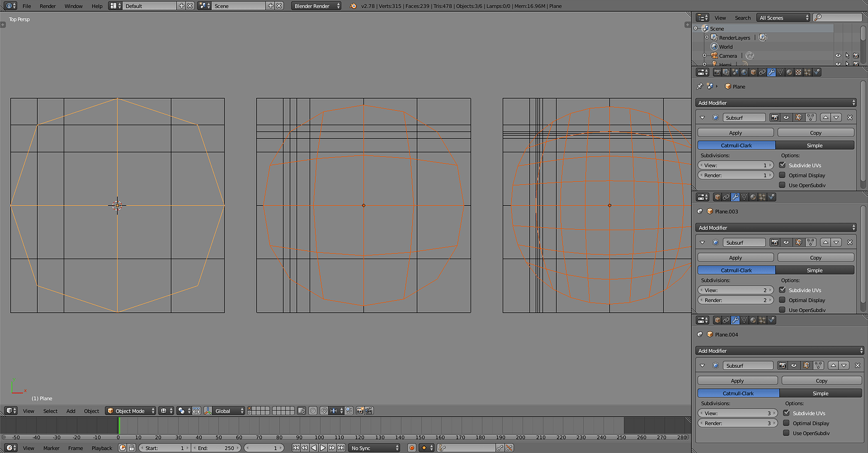Screen dimensions: 868x453
Task: Switch Plane.004 subdivision type to Simple
Action: coord(821,393)
